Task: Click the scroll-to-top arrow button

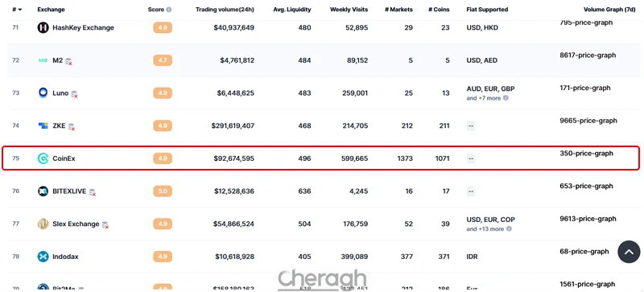Action: coord(629,252)
